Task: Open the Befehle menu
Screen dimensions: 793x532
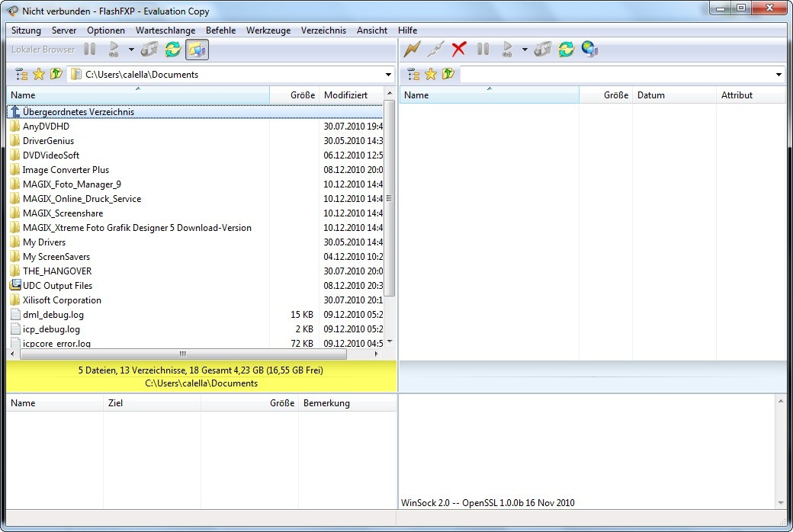Action: pos(220,30)
